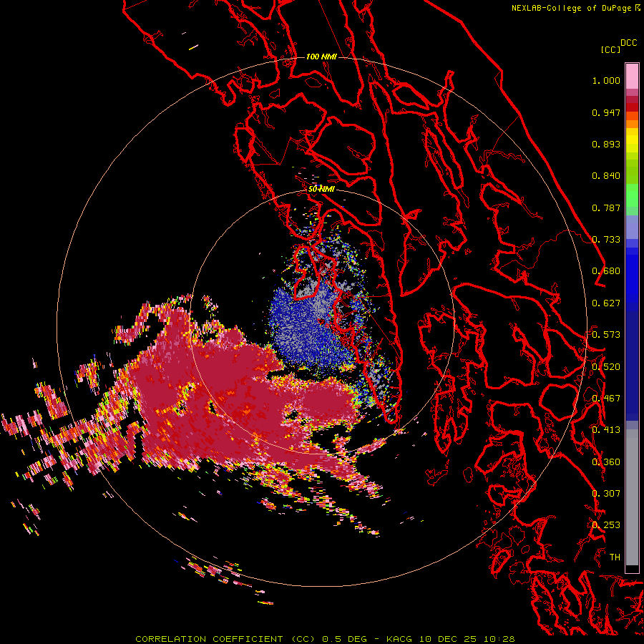Click the 1.000 scale value

[x=606, y=80]
